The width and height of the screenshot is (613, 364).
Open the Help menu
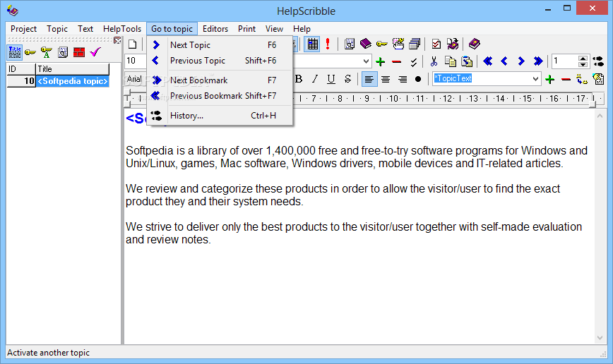pos(302,29)
